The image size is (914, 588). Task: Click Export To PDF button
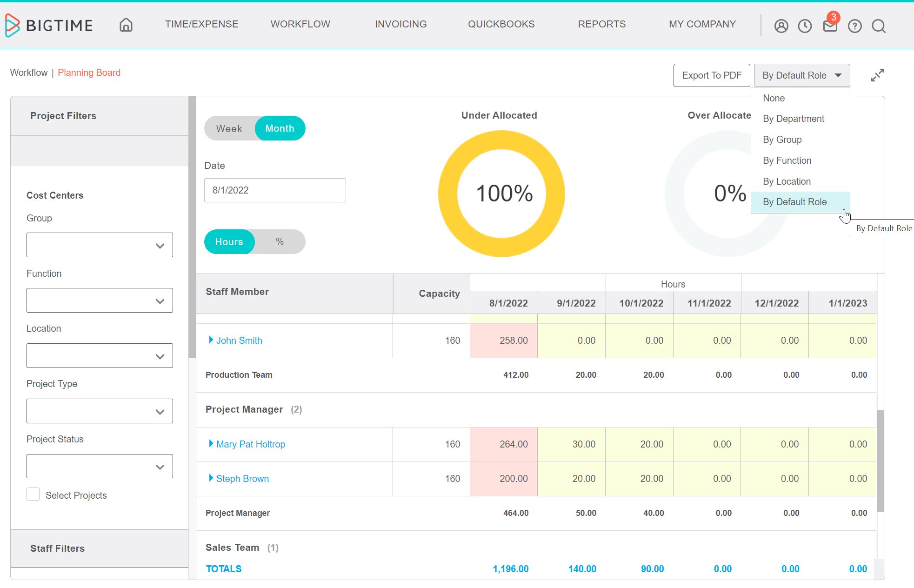712,74
